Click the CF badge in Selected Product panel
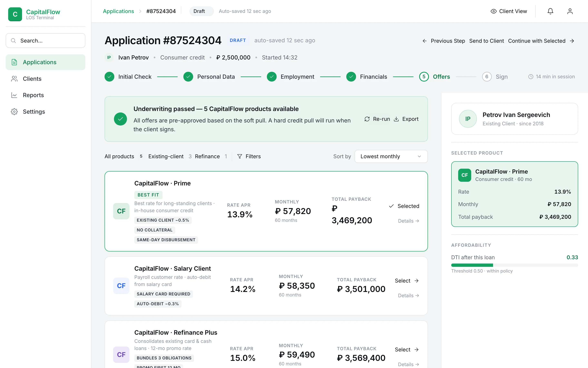This screenshot has width=588, height=368. coord(464,175)
